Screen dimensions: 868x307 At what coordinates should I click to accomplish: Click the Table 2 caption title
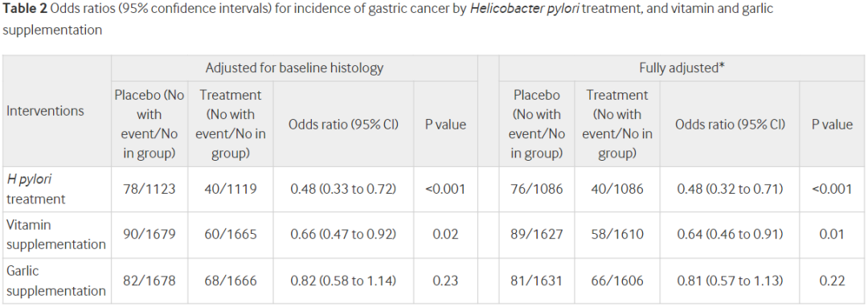(x=387, y=19)
